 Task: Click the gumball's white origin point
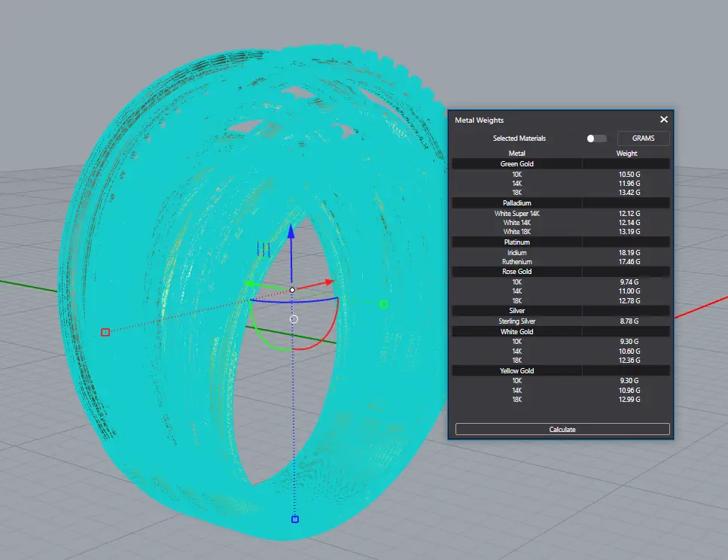click(293, 290)
